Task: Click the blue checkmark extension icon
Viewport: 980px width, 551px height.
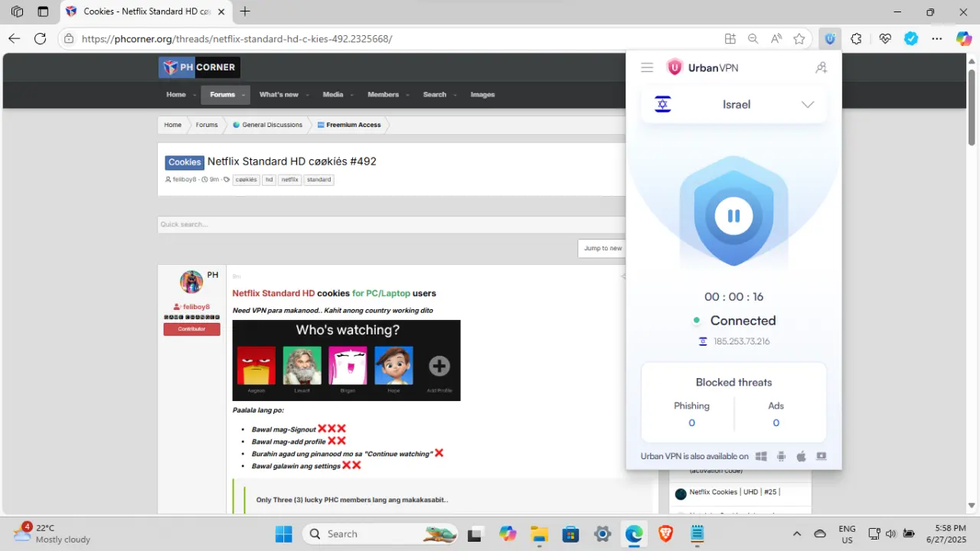Action: pos(911,38)
